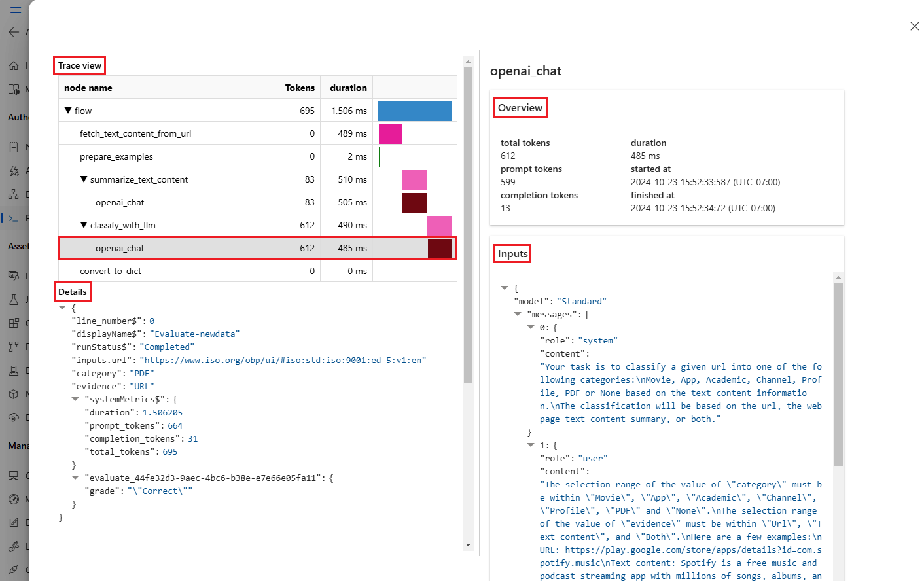924x581 pixels.
Task: Click the blue flow duration bar
Action: tap(414, 111)
